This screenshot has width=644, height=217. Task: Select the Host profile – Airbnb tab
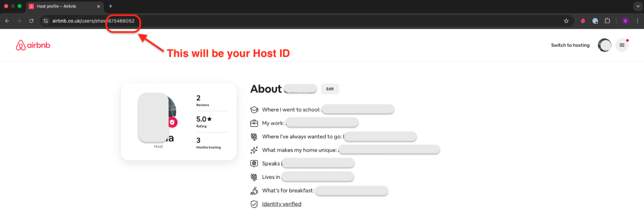point(63,6)
